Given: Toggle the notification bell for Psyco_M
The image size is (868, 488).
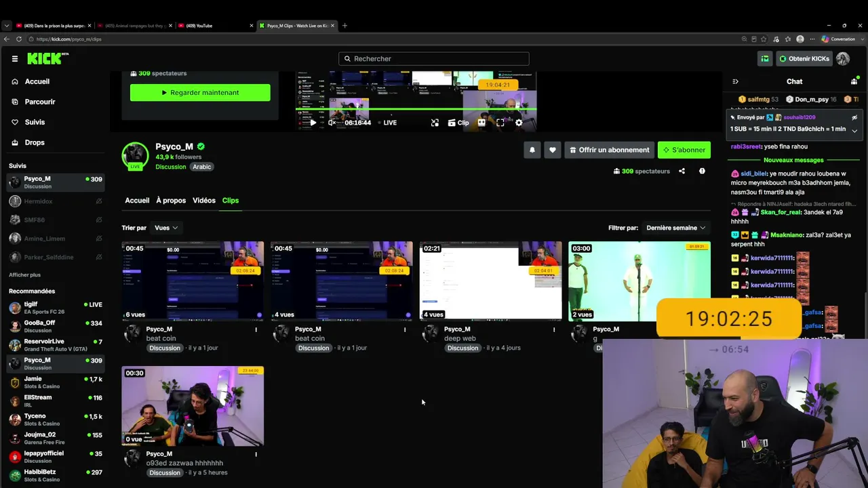Looking at the screenshot, I should 532,150.
